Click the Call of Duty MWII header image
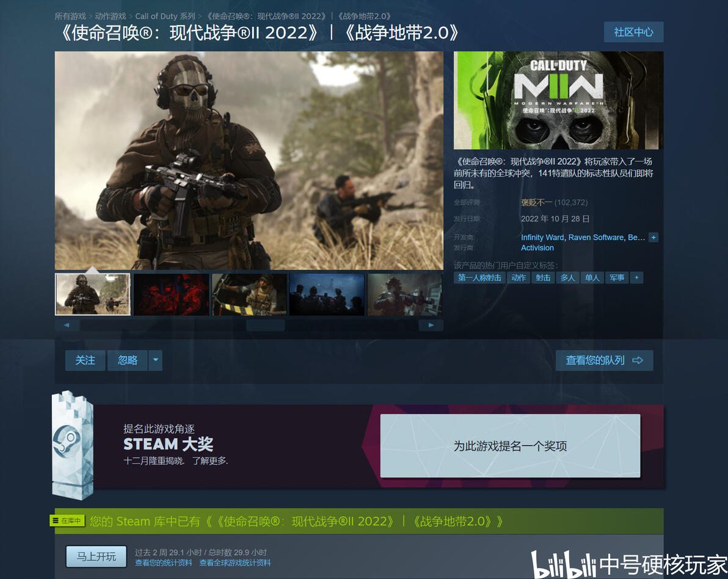The height and width of the screenshot is (579, 728). [x=558, y=100]
